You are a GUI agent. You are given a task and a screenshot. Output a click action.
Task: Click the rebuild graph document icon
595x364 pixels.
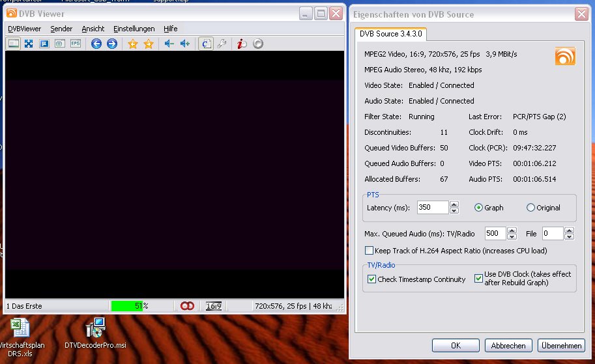(206, 44)
